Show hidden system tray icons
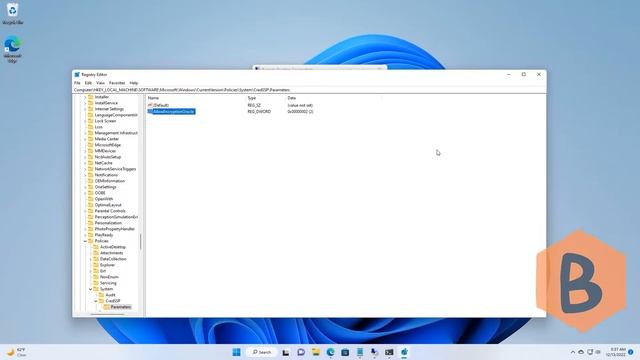 pos(573,352)
